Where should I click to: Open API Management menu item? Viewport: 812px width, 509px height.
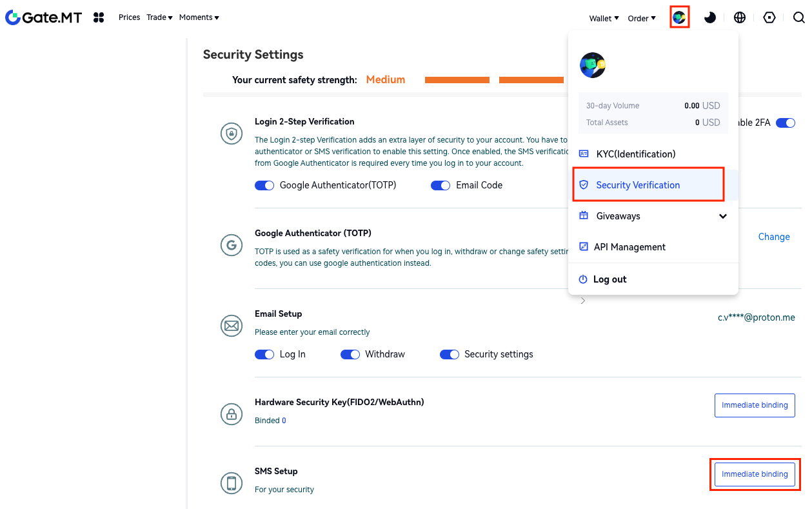pos(629,247)
